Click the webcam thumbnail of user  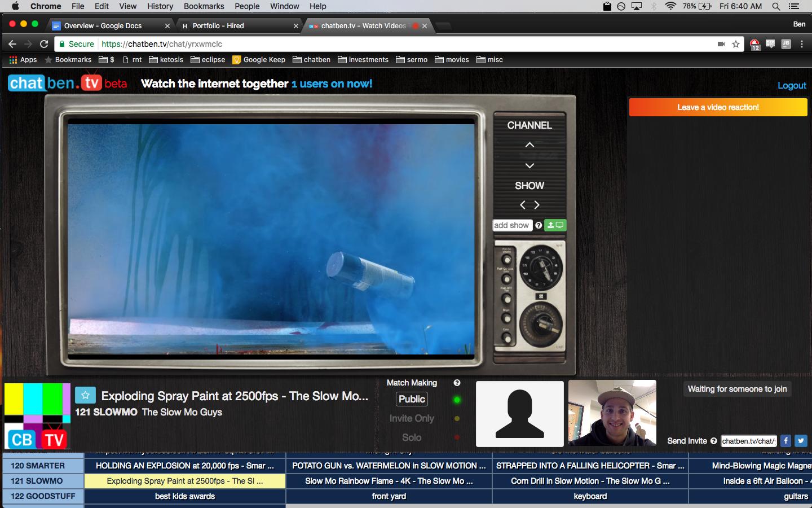point(612,413)
